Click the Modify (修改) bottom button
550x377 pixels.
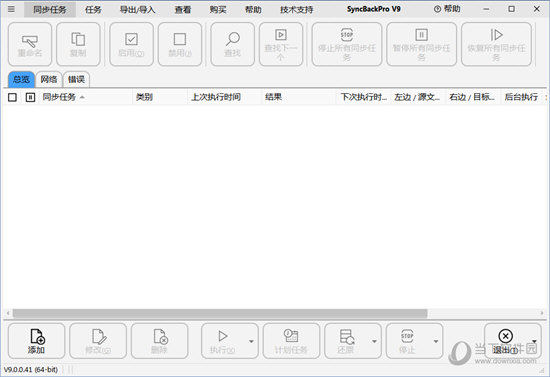coord(98,341)
